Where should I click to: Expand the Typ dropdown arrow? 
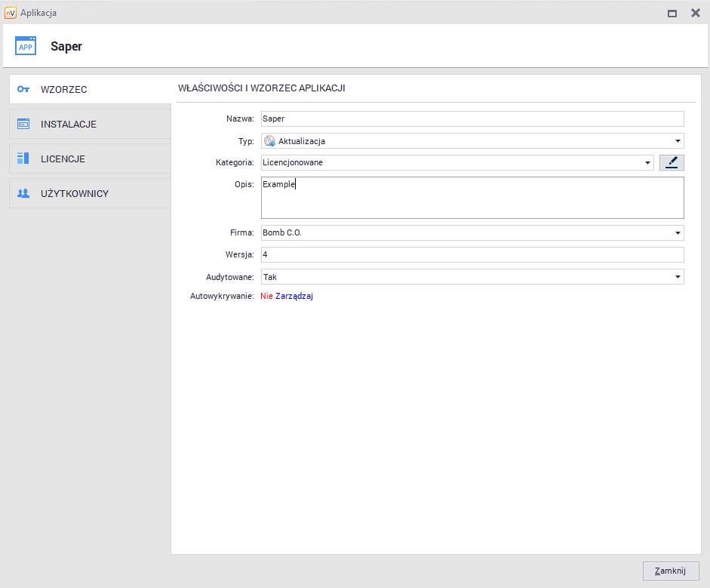pos(678,141)
